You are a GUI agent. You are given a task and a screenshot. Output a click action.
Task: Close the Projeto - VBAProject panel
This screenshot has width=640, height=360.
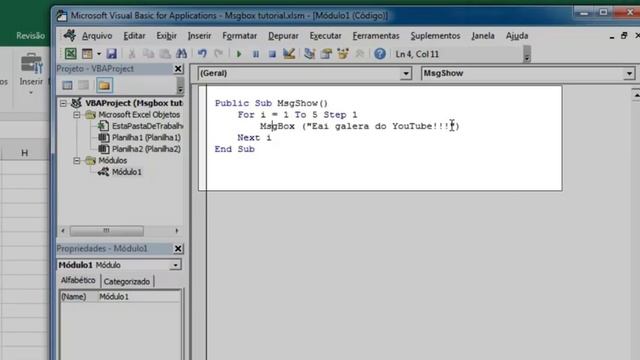[178, 69]
